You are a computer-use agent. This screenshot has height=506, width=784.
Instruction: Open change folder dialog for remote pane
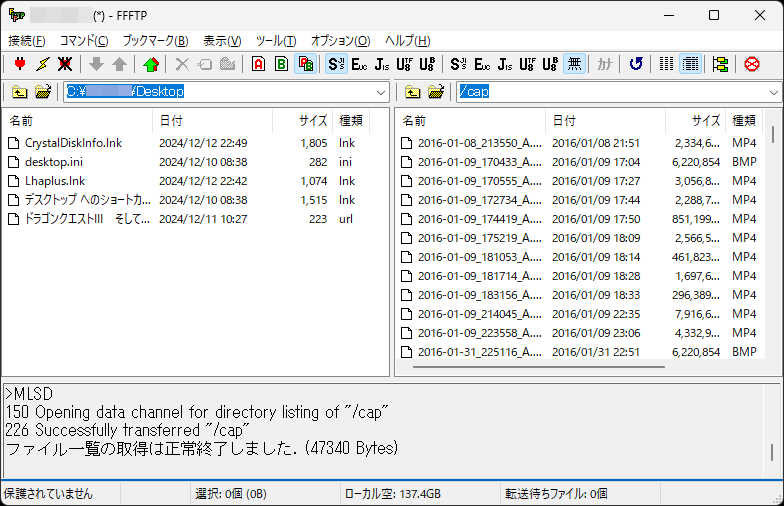click(x=436, y=92)
